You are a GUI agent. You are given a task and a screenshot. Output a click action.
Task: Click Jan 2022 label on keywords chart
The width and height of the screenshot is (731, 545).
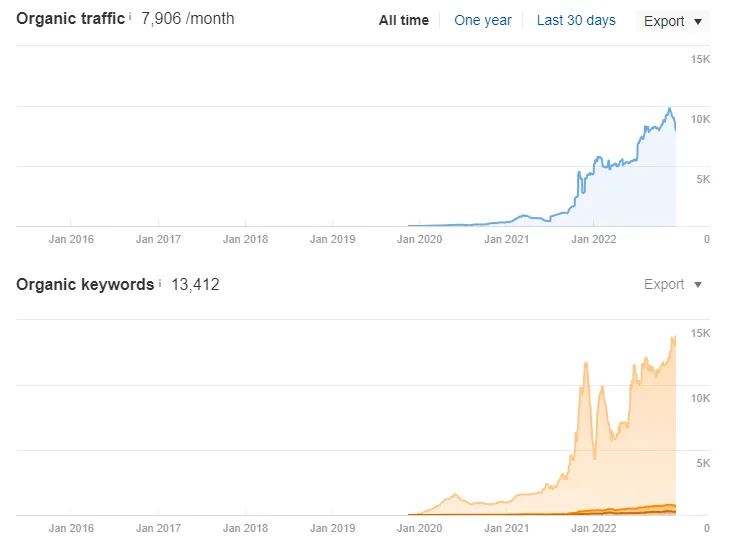click(593, 528)
